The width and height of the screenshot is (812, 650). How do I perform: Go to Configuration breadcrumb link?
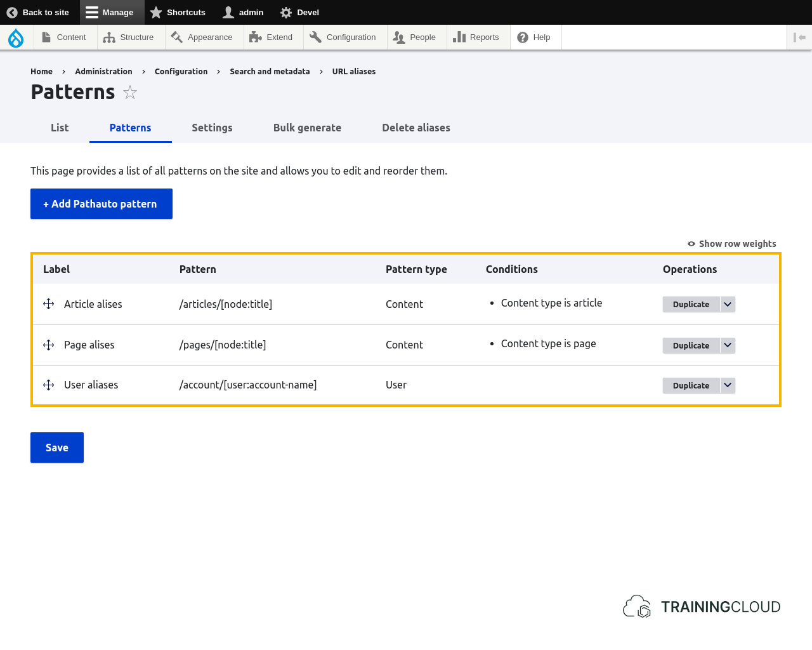point(181,72)
